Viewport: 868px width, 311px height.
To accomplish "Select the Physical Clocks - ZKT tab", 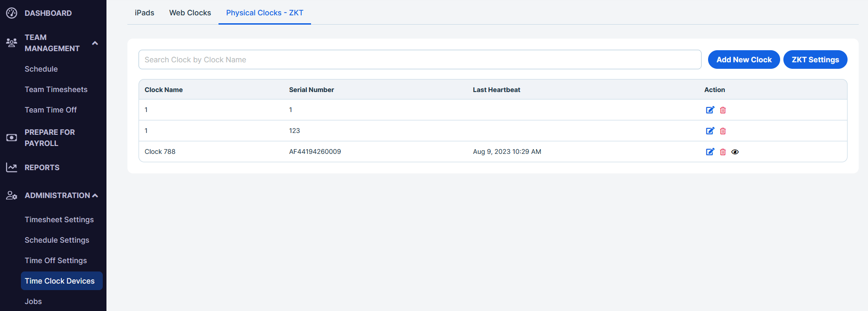I will (265, 13).
